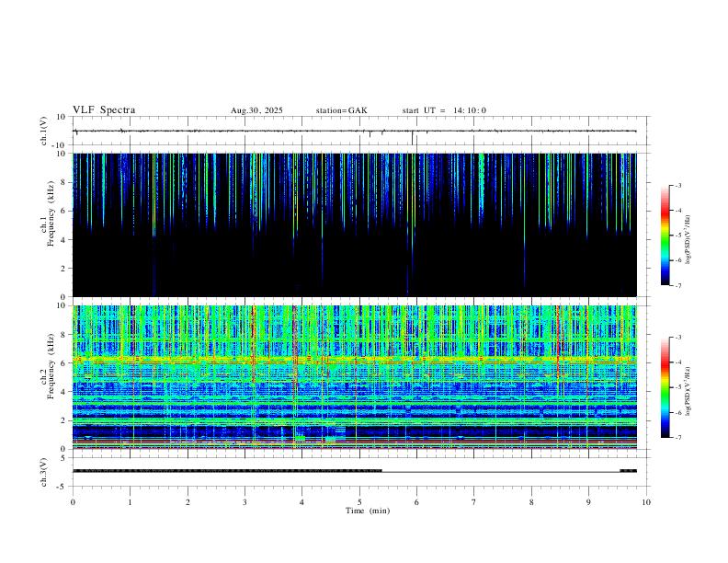
Task: Click time axis tick label '5'
Action: click(x=359, y=502)
